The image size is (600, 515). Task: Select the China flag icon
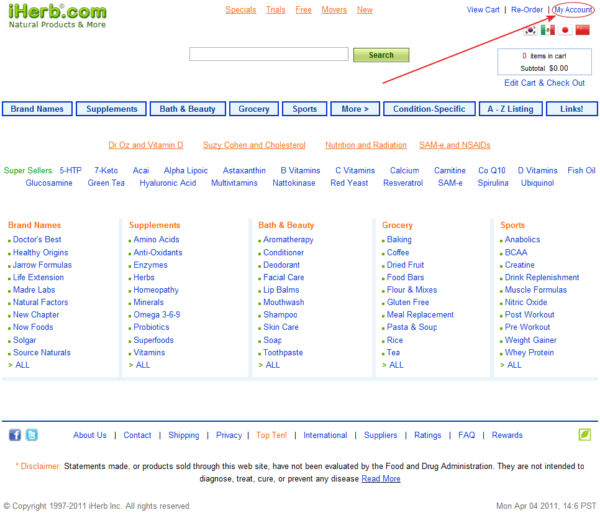coord(582,30)
